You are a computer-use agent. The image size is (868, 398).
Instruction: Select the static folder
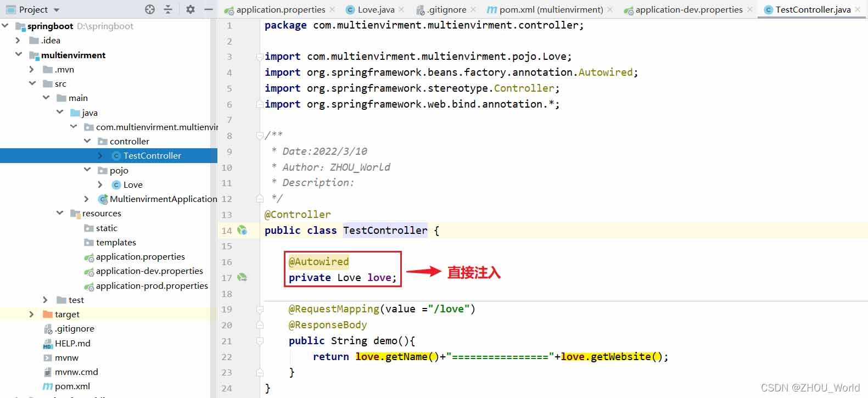[107, 228]
